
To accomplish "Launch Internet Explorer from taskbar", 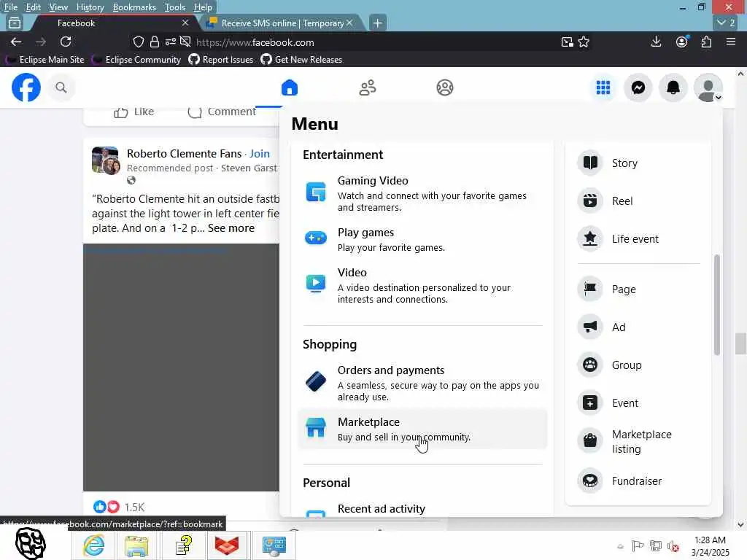I will (x=93, y=545).
